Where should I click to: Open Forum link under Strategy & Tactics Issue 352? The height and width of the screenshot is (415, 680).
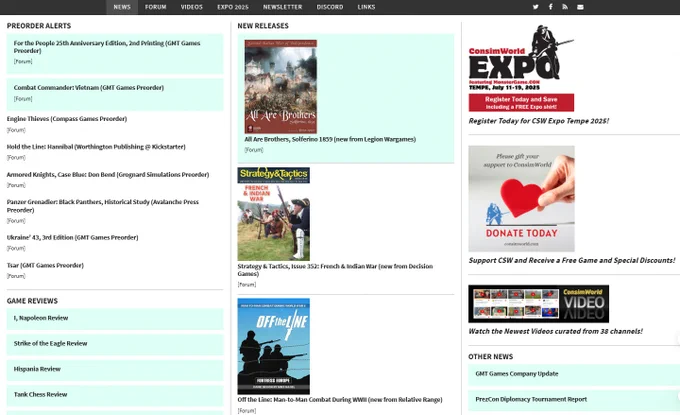click(x=247, y=285)
